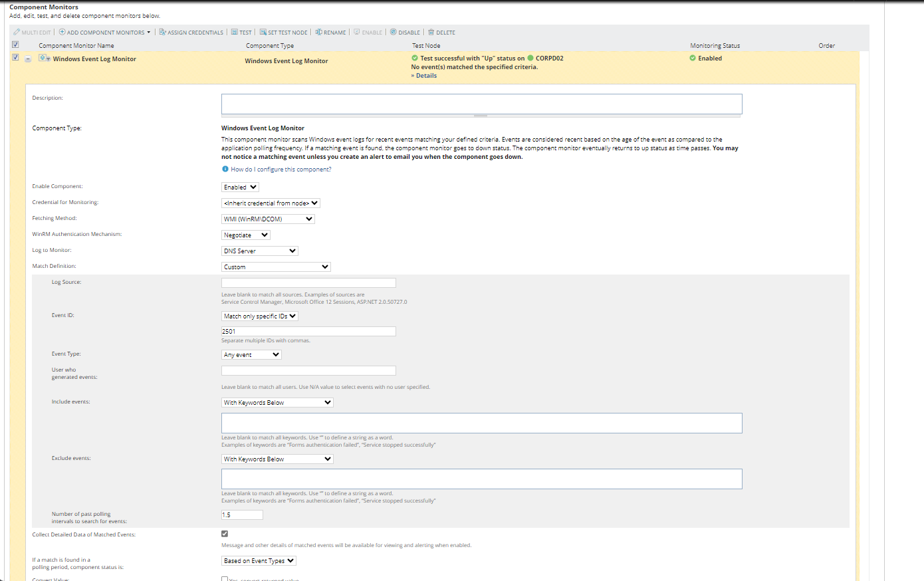Click the Description resize handle
924x581 pixels.
pyautogui.click(x=481, y=116)
